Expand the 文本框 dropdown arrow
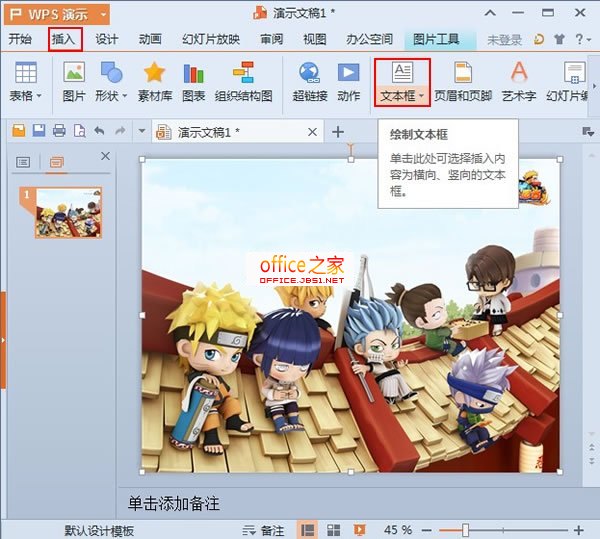The height and width of the screenshot is (539, 600). coord(421,96)
